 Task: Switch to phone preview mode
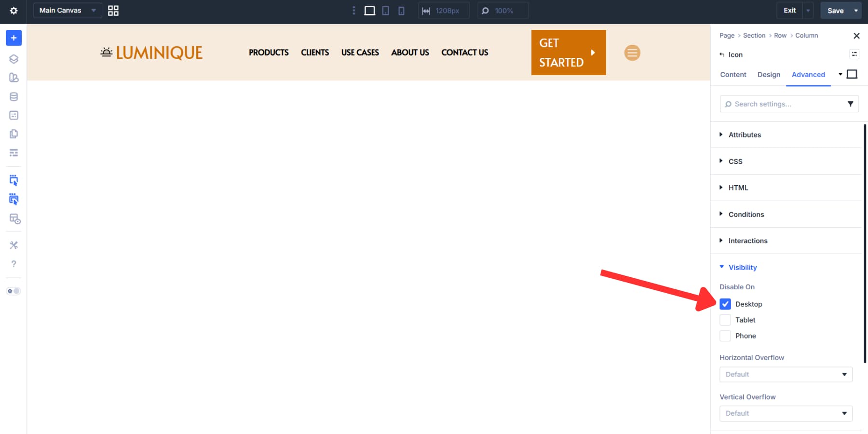click(401, 10)
